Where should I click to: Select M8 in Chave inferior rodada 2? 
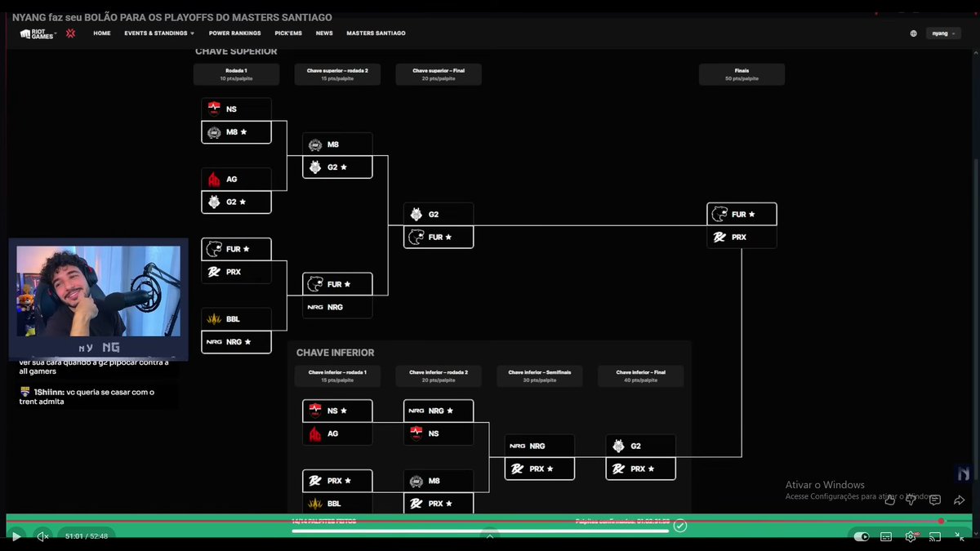439,481
